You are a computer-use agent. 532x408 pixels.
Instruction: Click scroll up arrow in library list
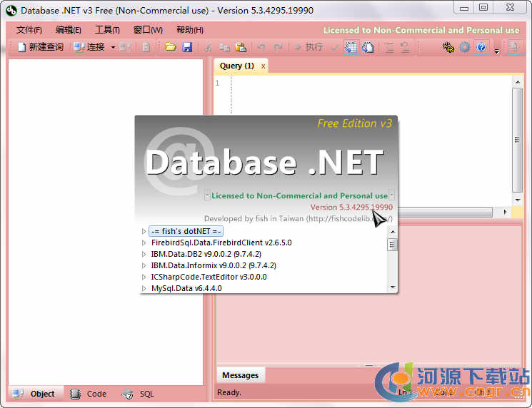[393, 232]
